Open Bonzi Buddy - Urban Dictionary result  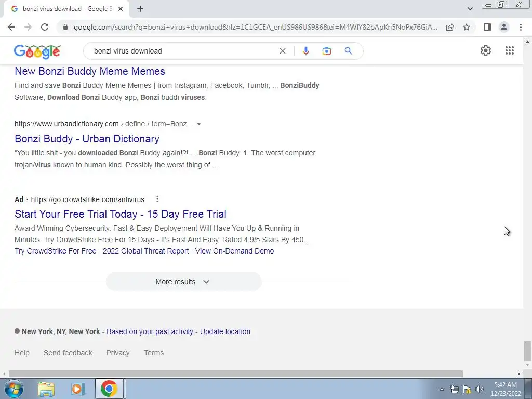pyautogui.click(x=87, y=138)
